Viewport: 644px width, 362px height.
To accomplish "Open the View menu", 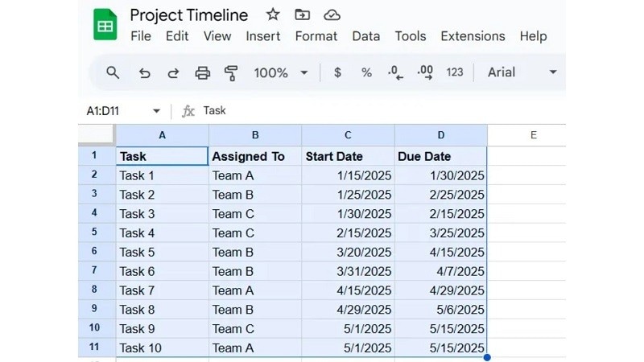I will point(217,36).
